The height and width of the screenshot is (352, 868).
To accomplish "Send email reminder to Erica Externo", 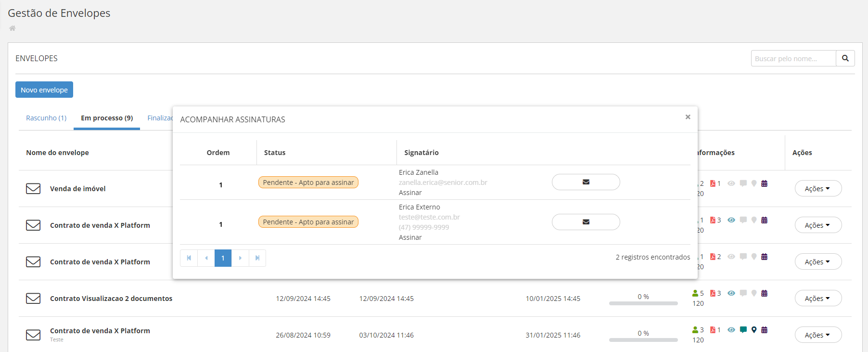I will click(x=586, y=222).
